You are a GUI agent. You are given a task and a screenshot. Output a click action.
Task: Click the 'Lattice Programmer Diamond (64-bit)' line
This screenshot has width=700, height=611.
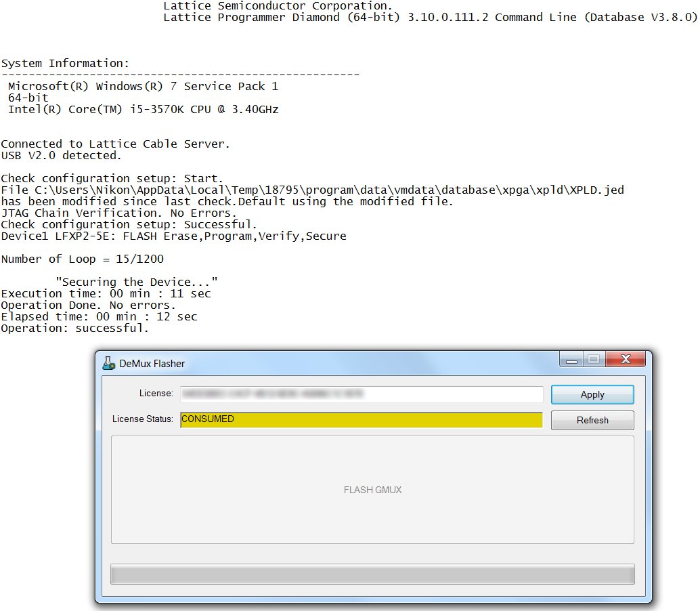pyautogui.click(x=431, y=18)
